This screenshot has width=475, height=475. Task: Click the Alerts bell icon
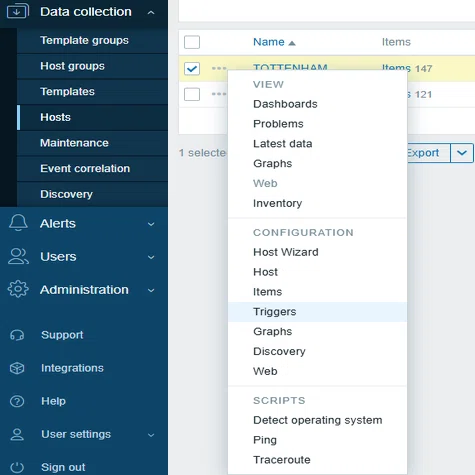[18, 223]
